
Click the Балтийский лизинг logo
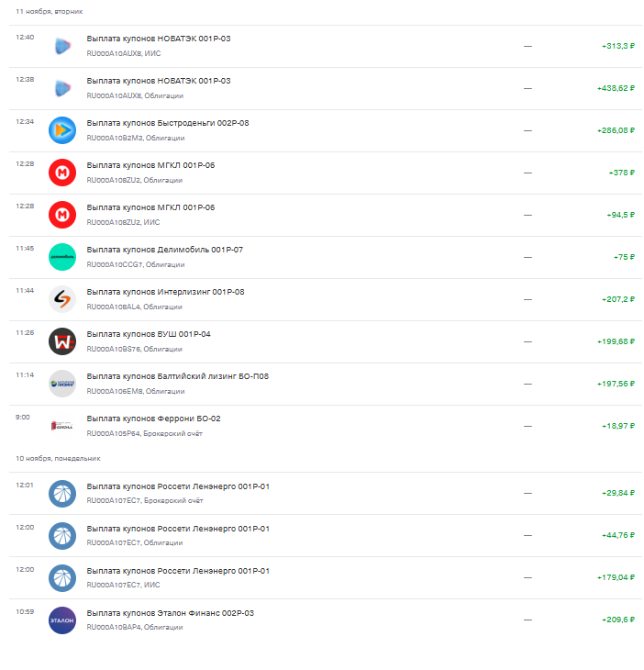coord(62,384)
